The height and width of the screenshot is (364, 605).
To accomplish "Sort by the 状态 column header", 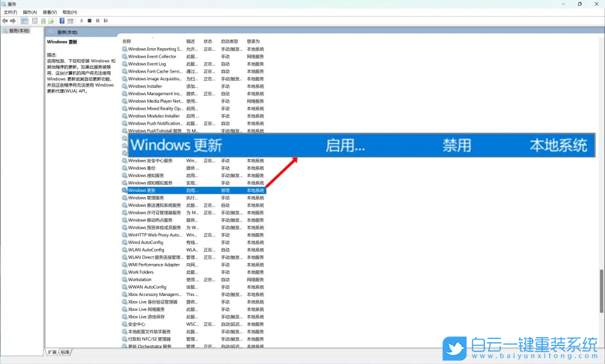I will pos(208,41).
